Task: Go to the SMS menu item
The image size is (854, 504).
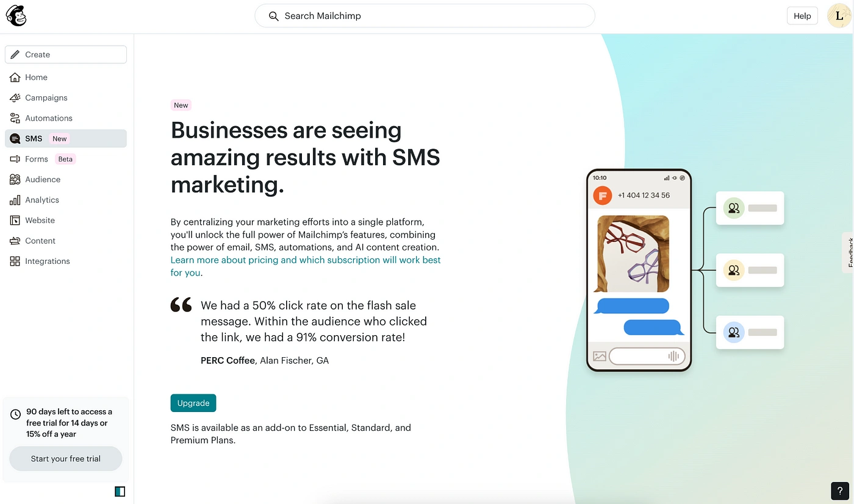Action: coord(66,138)
